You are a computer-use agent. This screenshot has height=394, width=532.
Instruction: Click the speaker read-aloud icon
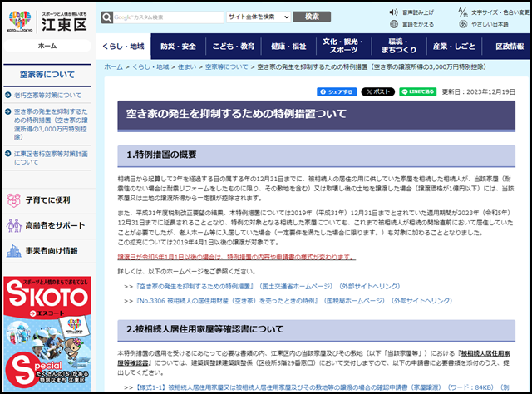point(393,12)
